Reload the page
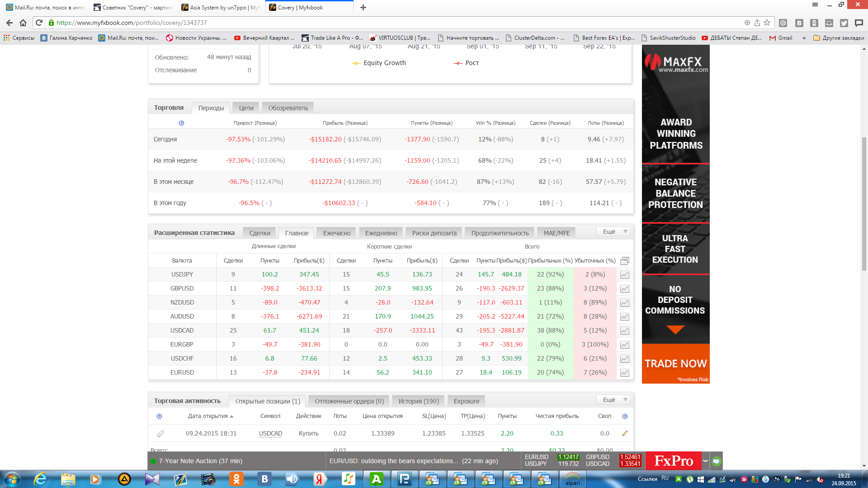Viewport: 868px width, 488px height. click(x=39, y=23)
